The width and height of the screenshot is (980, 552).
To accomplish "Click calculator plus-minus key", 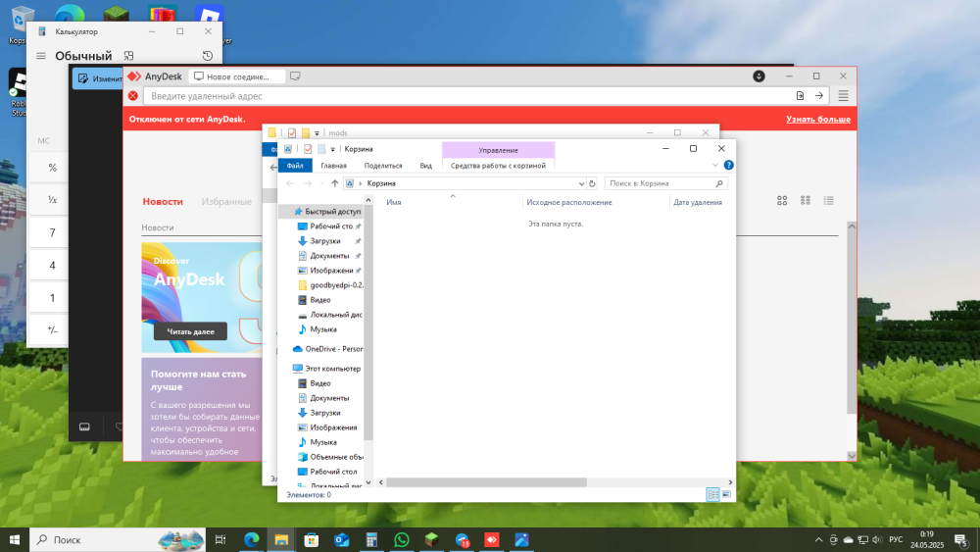I will (x=53, y=329).
